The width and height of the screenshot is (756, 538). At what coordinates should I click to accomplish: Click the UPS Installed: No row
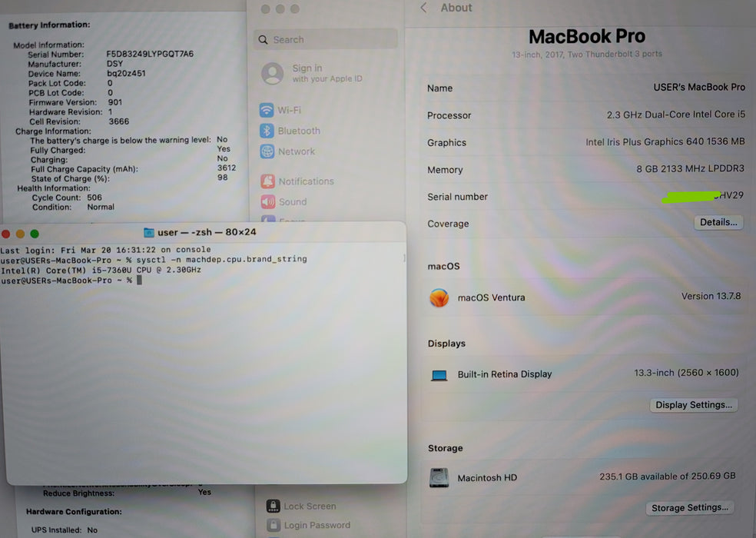tap(65, 530)
